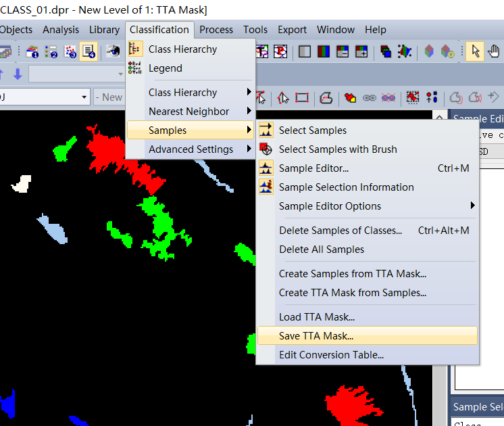Switch to Review Results view (icon 3)
504x426 pixels.
click(x=70, y=51)
